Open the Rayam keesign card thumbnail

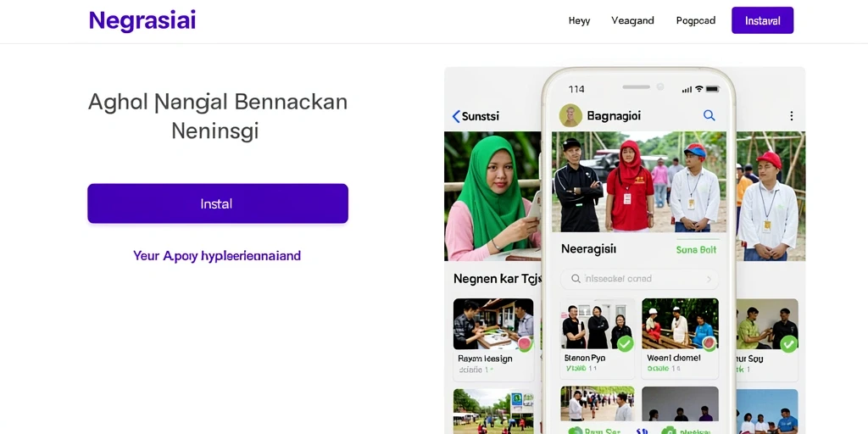pyautogui.click(x=493, y=325)
